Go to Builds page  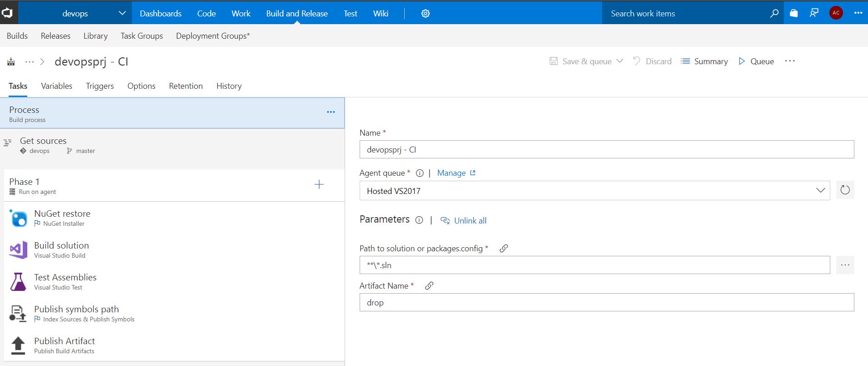click(x=17, y=36)
